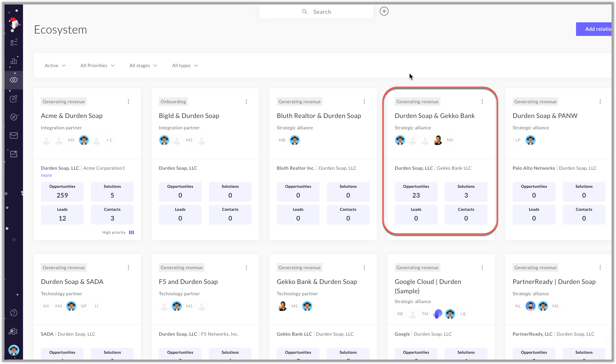Open the compose/edit sidebar icon
The image size is (616, 364).
[13, 99]
